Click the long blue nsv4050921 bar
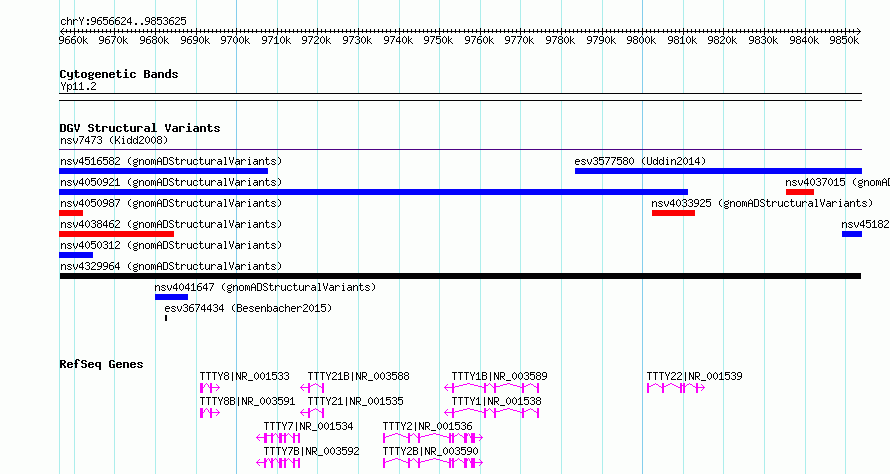890x474 pixels. click(x=373, y=192)
